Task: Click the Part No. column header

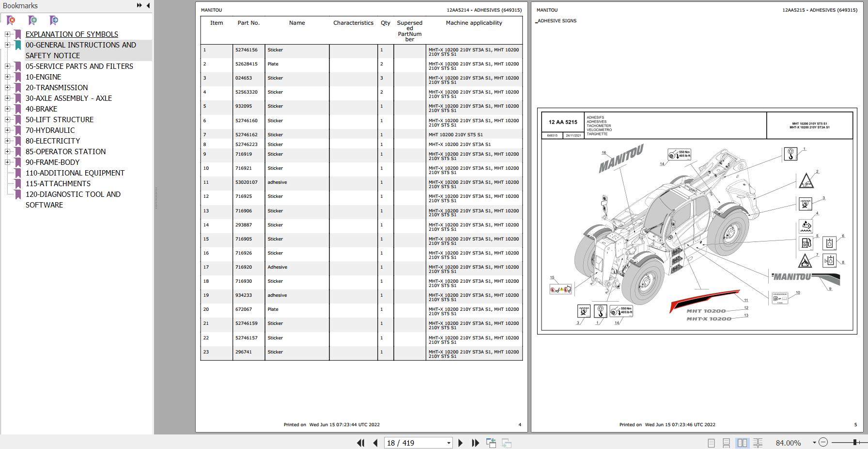Action: tap(248, 23)
